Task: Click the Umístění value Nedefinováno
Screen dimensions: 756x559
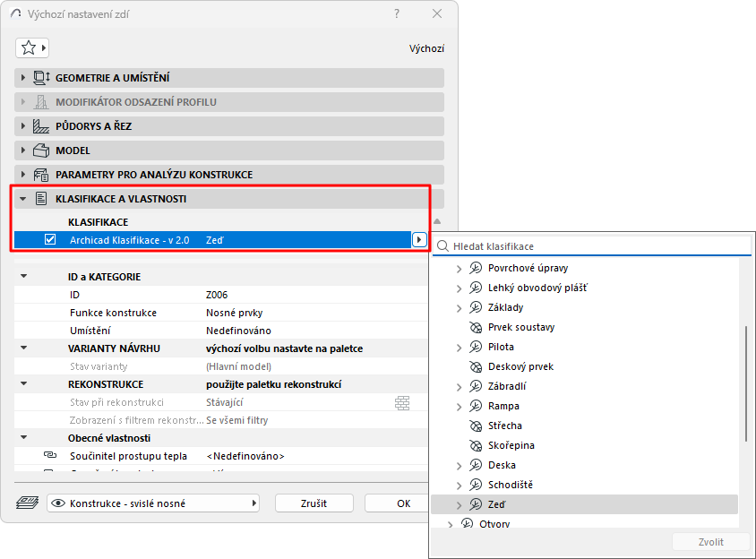Action: click(238, 331)
